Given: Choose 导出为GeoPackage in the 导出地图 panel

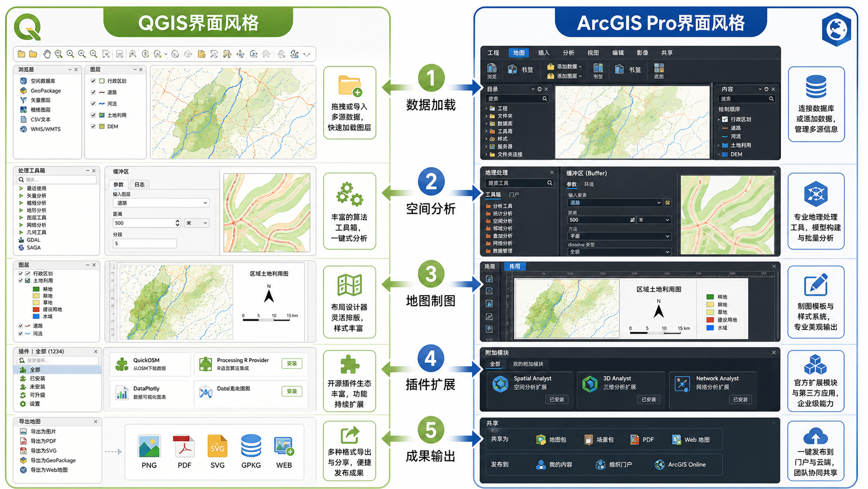Looking at the screenshot, I should 48,460.
